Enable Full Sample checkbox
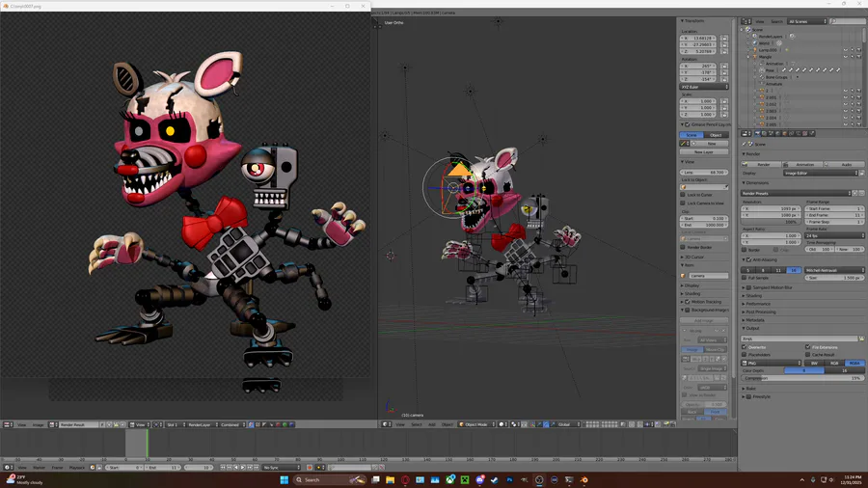 [x=745, y=277]
